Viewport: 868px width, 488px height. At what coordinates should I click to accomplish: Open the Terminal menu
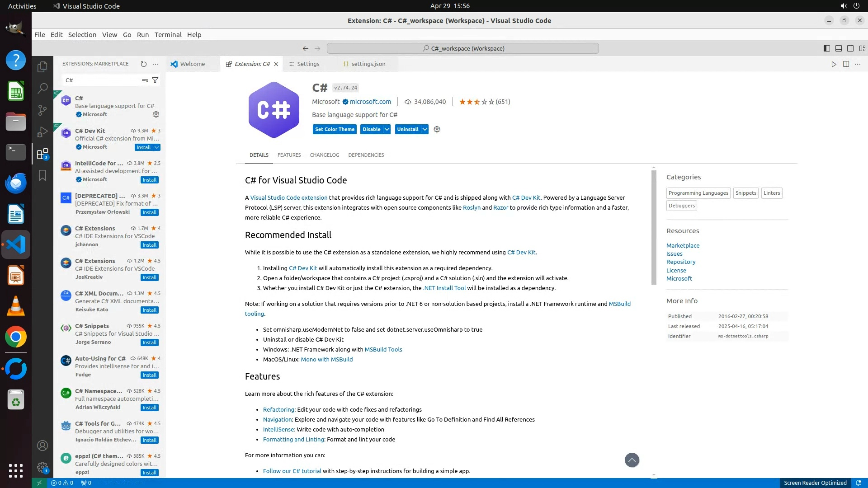click(168, 35)
